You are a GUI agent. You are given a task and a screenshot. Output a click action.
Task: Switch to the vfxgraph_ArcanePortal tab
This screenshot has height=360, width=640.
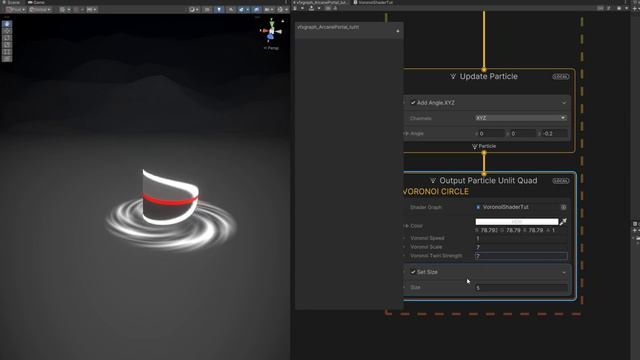[x=320, y=2]
